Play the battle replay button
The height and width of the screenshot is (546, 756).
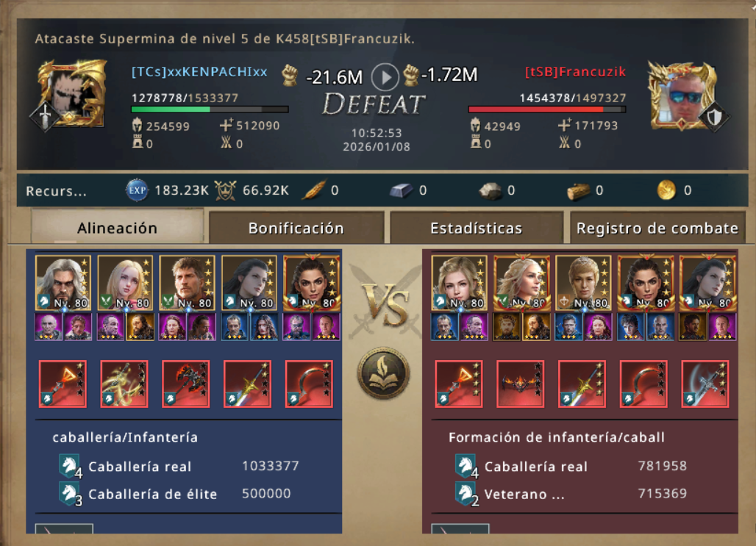pos(385,77)
